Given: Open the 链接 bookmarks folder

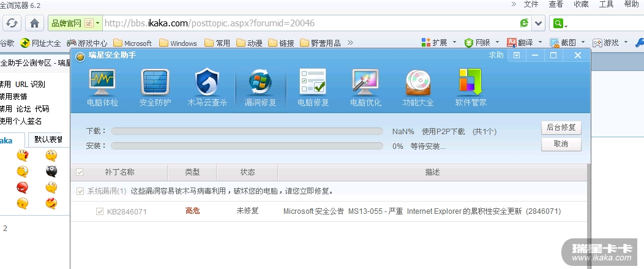Looking at the screenshot, I should (x=282, y=43).
